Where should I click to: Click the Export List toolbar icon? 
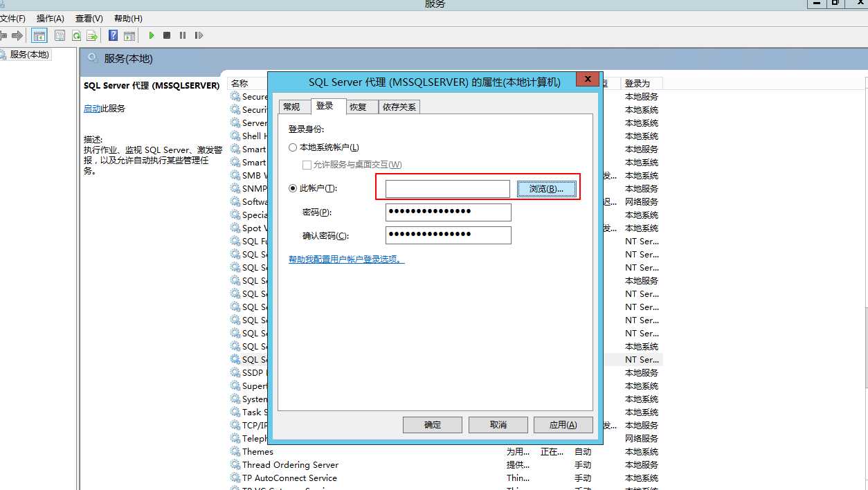point(91,35)
